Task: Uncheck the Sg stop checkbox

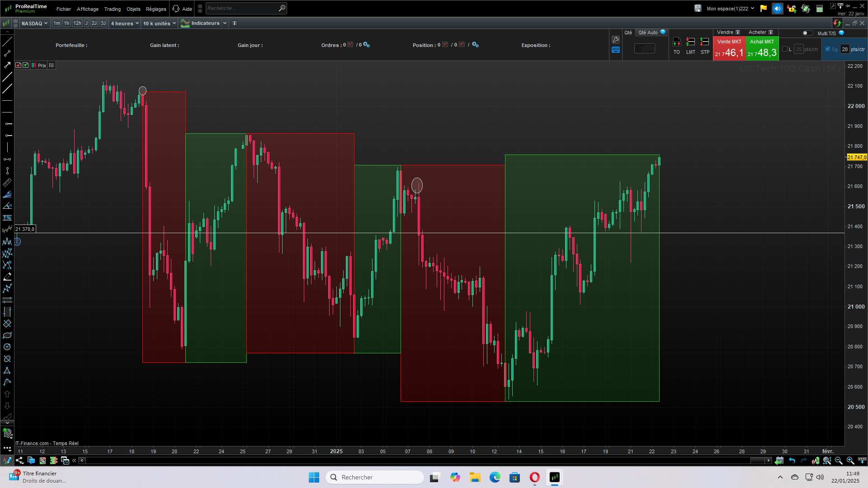Action: [828, 49]
